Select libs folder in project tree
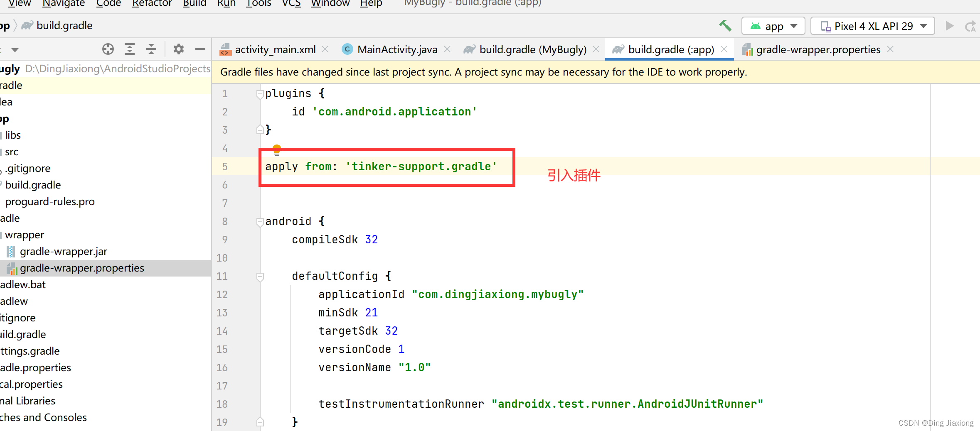Screen dimensions: 980x431 [x=13, y=135]
